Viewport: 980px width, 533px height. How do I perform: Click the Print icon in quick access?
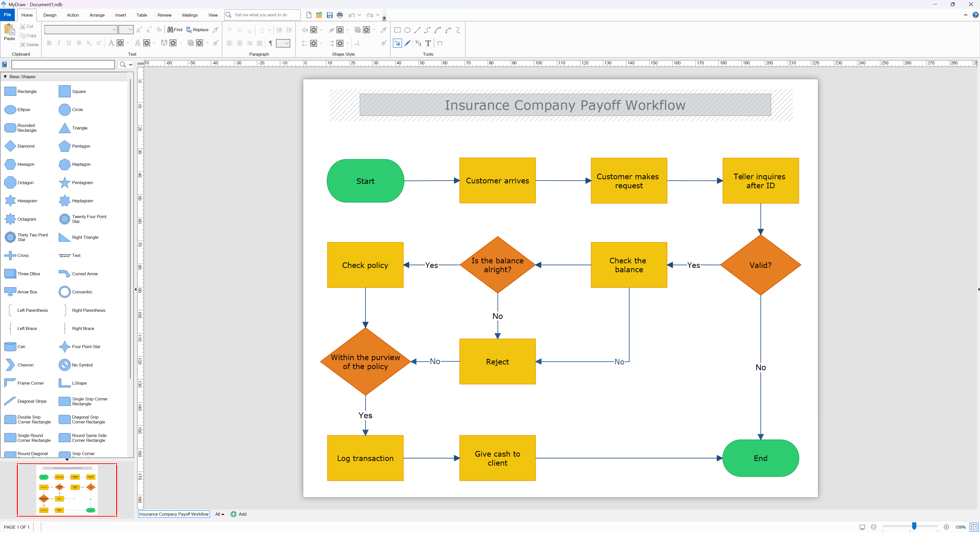(340, 15)
